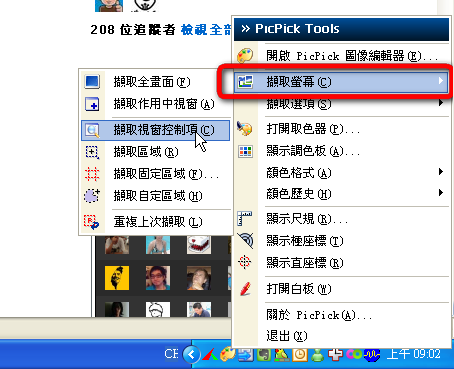Click the red crosshair icon beside 顯示直座標
Image resolution: width=454 pixels, height=369 pixels.
245,262
